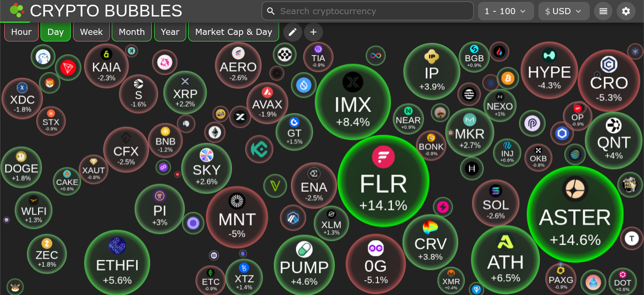This screenshot has height=295, width=644.
Task: Open the $ USD currency dropdown
Action: pos(564,11)
